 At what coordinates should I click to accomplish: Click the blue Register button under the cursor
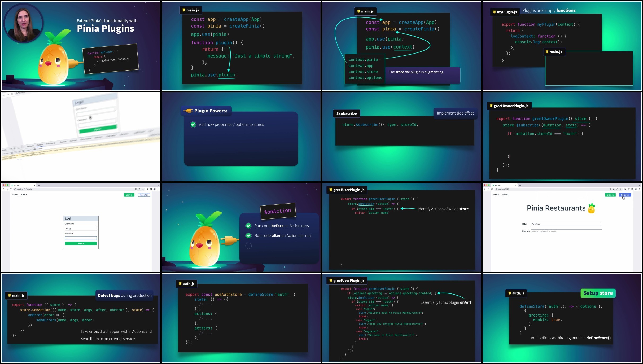(625, 195)
